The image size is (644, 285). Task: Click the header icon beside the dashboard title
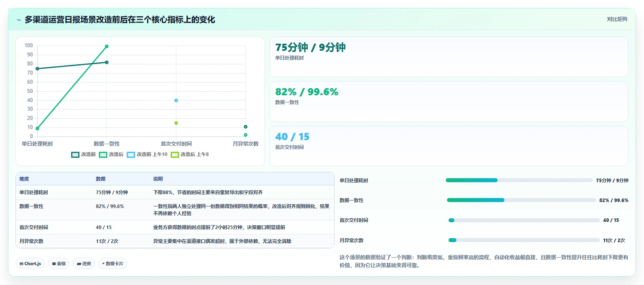pos(19,20)
